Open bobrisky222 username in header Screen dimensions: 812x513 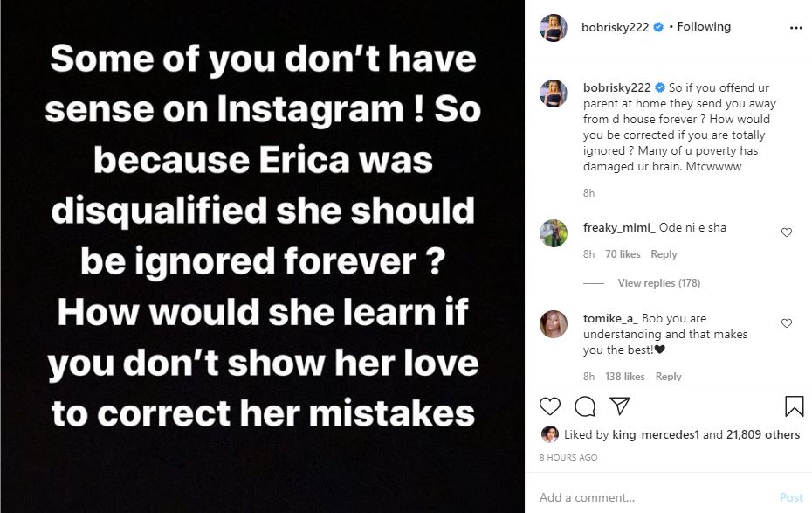(x=615, y=27)
